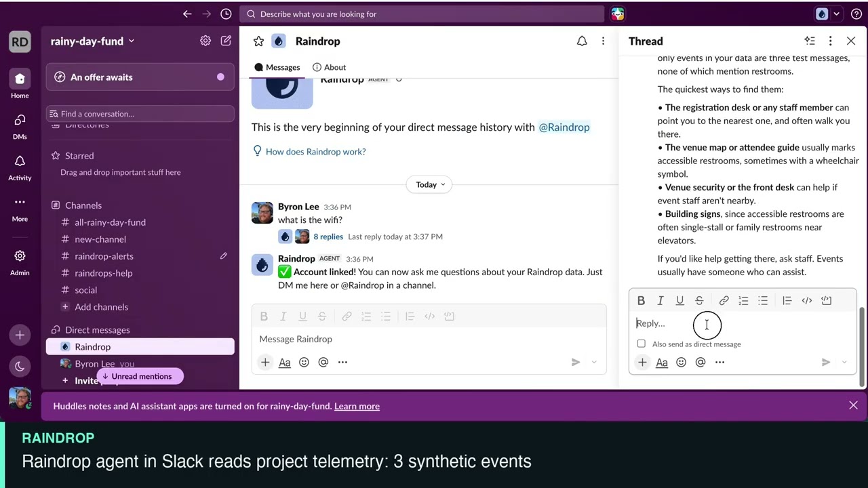Toggle formatting Aa in main message box
868x488 pixels.
(285, 363)
